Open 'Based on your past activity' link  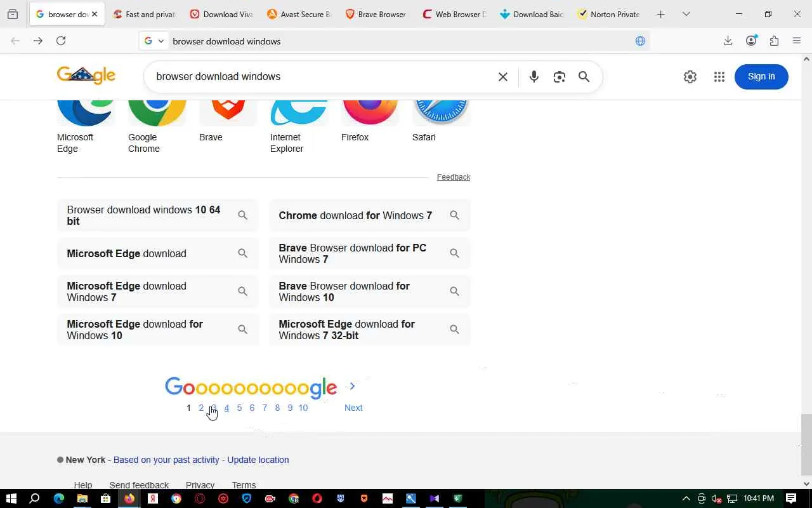click(166, 460)
